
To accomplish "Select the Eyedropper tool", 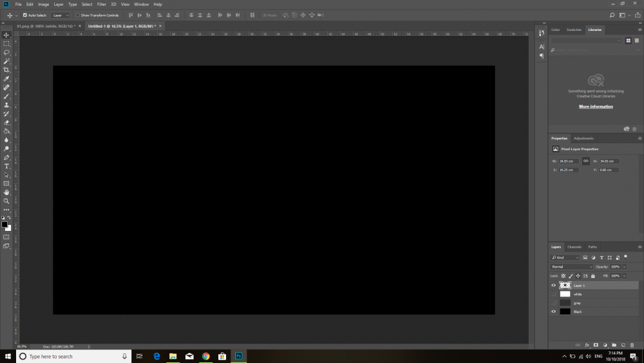I will coord(6,79).
